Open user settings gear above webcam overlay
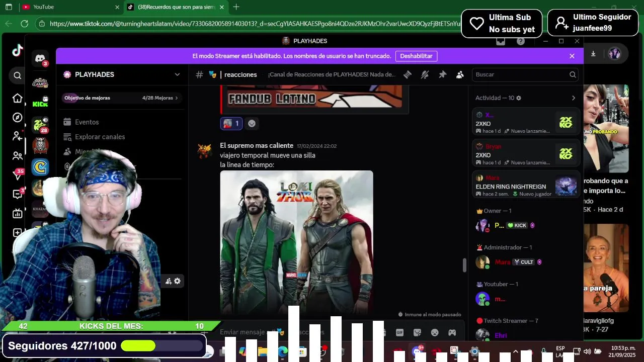The height and width of the screenshot is (362, 644). tap(177, 281)
